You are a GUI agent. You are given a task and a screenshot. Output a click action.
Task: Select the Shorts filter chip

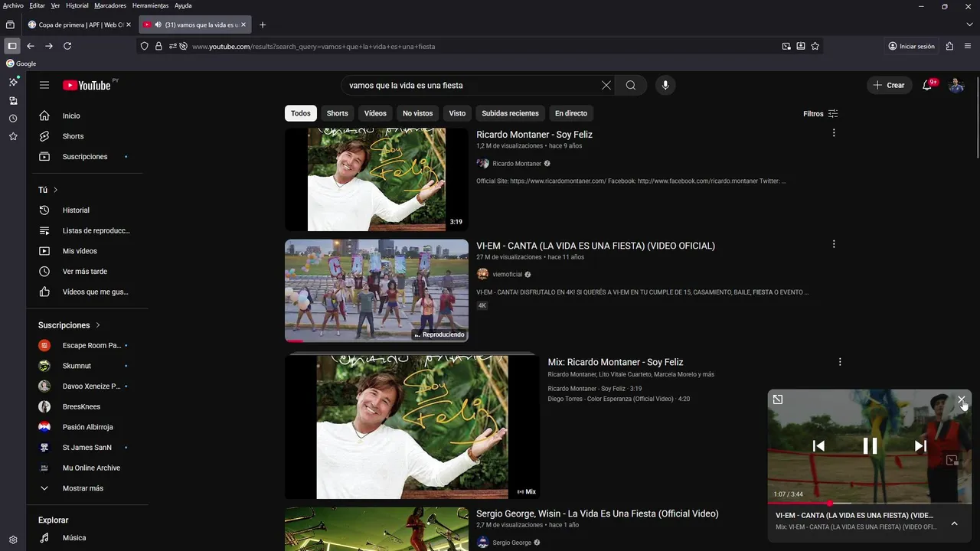338,113
